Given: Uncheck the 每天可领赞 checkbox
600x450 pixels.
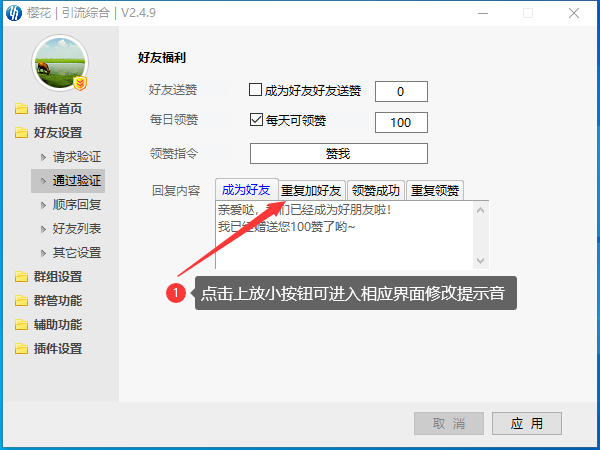Looking at the screenshot, I should click(x=256, y=119).
